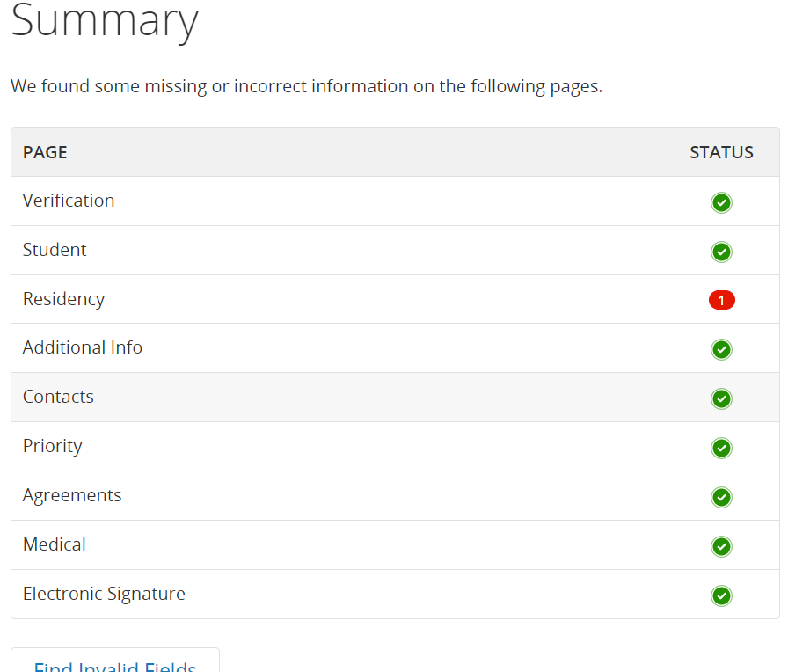
Task: Click the Priority green checkmark icon
Action: pyautogui.click(x=721, y=449)
